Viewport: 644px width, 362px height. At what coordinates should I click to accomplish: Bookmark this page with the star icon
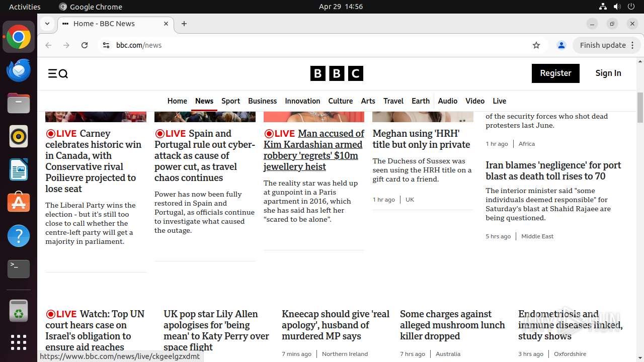tap(536, 45)
